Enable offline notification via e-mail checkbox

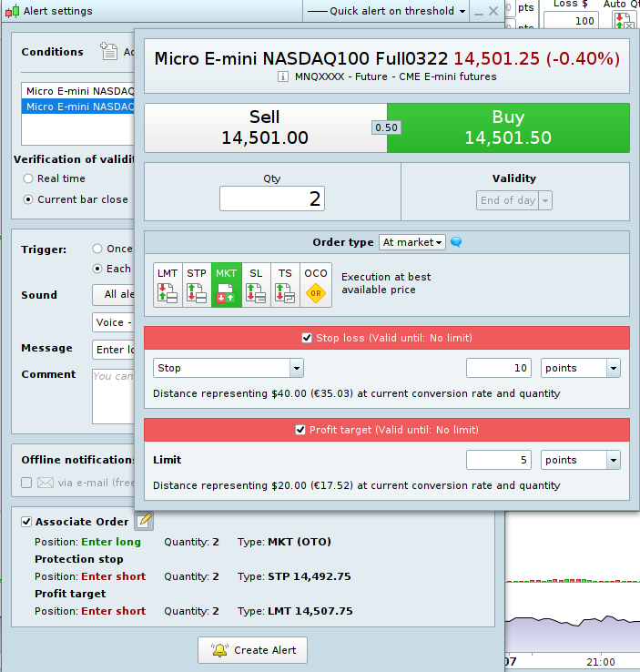pyautogui.click(x=26, y=483)
